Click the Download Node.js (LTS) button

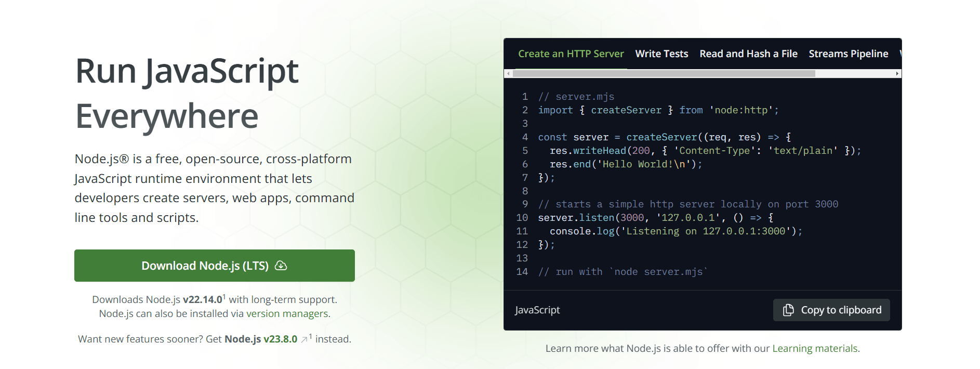pos(214,266)
